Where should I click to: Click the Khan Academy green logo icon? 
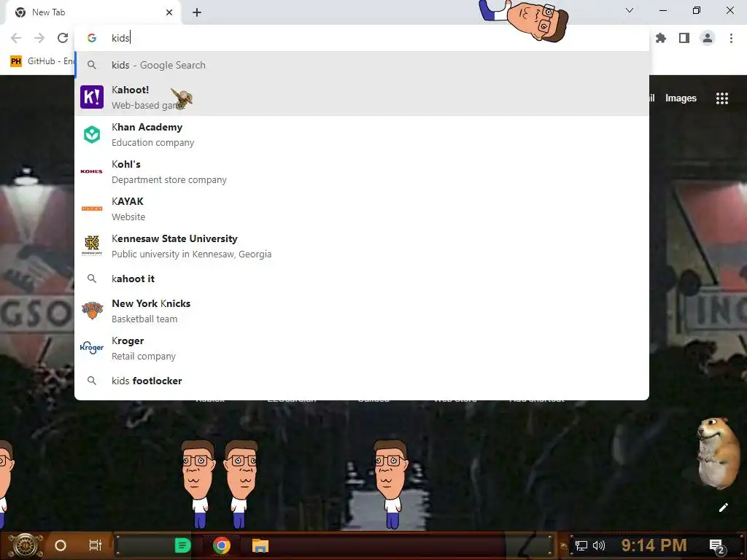click(92, 135)
